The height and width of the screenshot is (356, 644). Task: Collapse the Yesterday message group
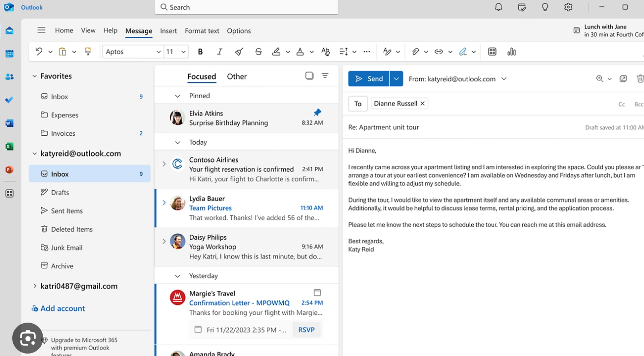coord(177,276)
